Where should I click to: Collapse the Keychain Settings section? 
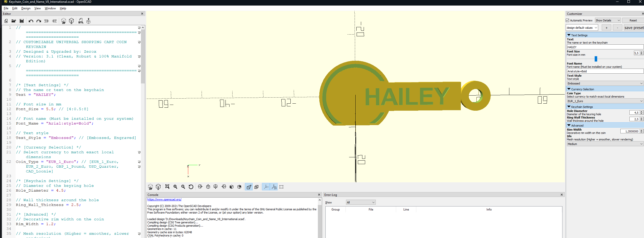point(569,107)
